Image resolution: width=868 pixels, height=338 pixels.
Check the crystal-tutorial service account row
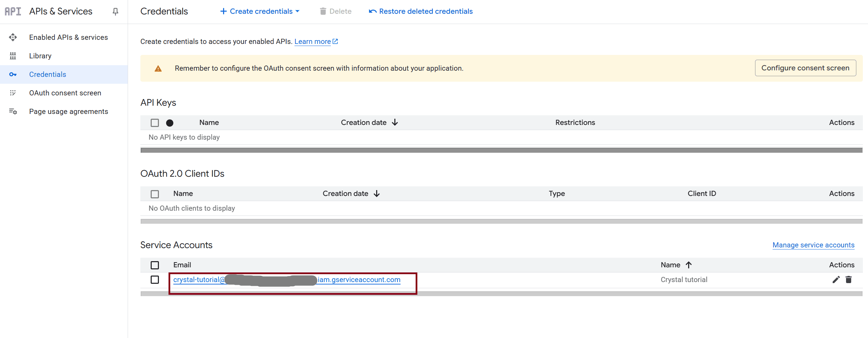point(155,280)
